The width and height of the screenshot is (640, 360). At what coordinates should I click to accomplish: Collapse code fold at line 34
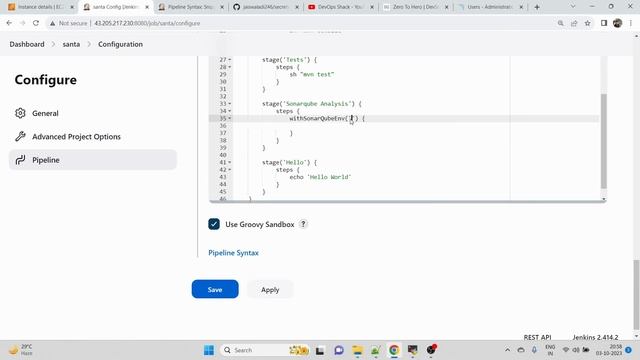coord(230,111)
